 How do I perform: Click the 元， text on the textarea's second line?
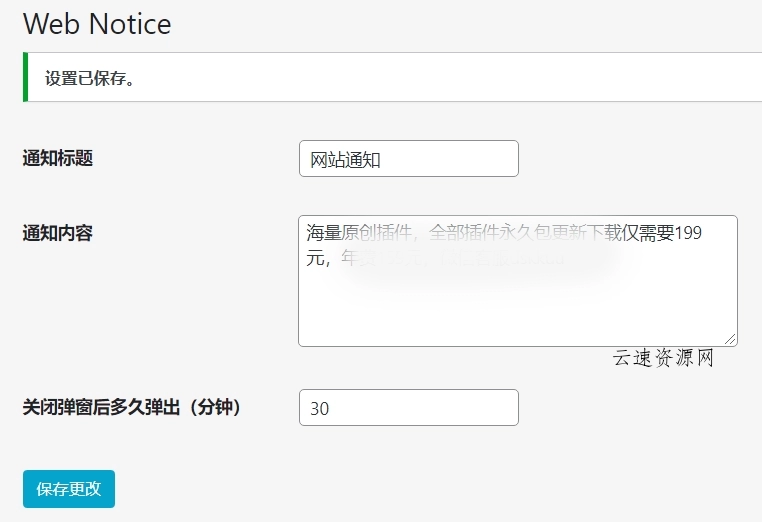tap(318, 258)
